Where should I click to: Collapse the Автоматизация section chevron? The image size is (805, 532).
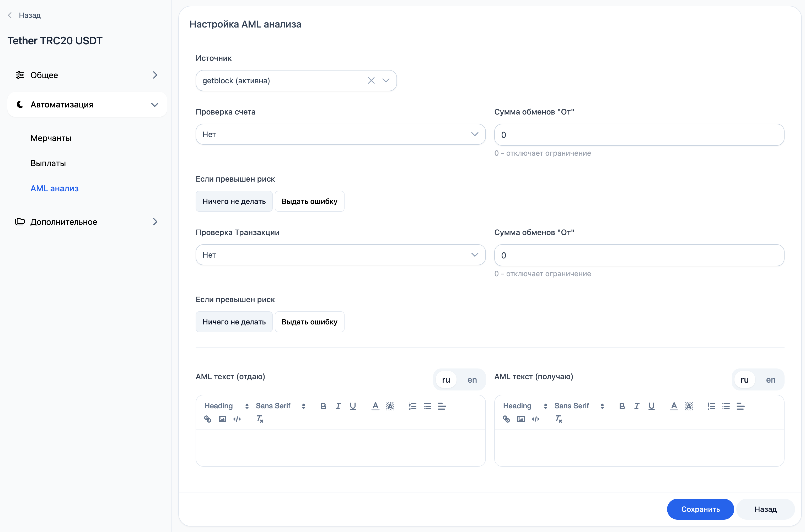point(155,105)
